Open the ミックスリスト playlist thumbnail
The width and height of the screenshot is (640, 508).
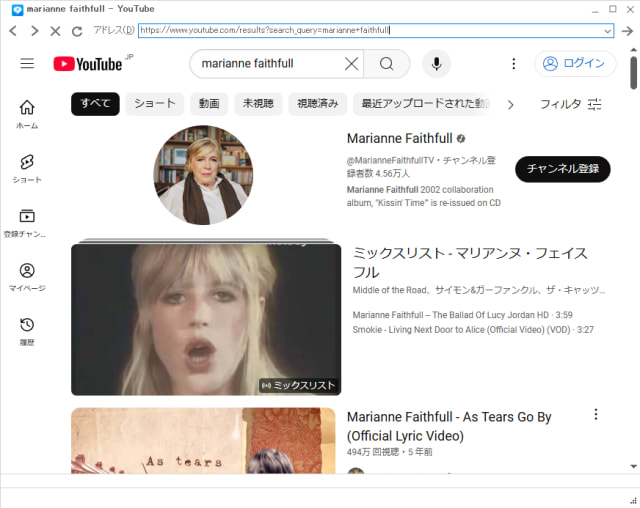click(x=206, y=319)
